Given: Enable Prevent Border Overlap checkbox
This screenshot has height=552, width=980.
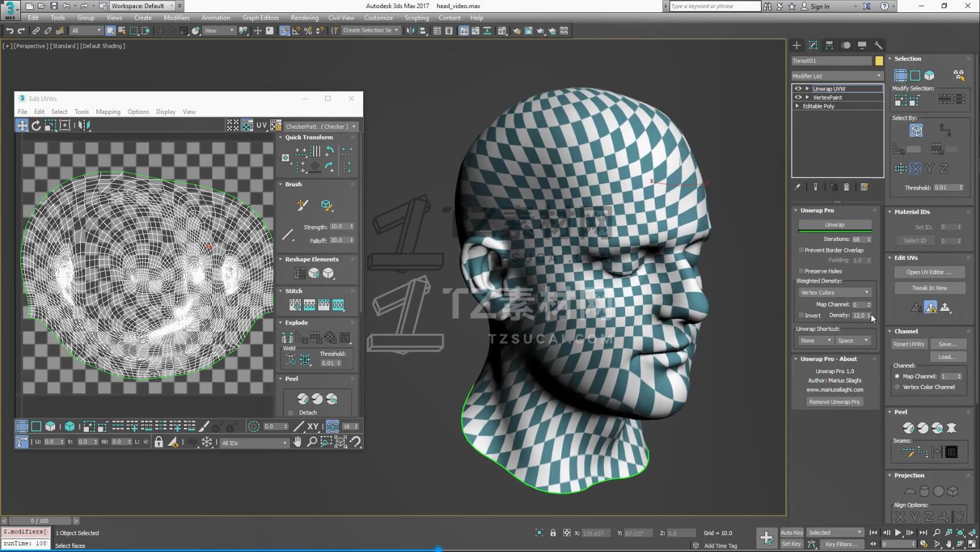Looking at the screenshot, I should (x=801, y=250).
